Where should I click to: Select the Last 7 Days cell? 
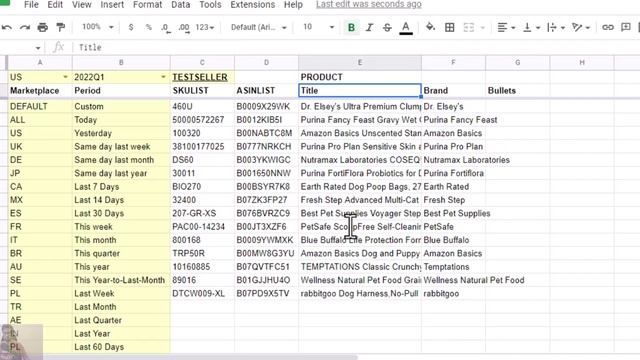pyautogui.click(x=121, y=187)
